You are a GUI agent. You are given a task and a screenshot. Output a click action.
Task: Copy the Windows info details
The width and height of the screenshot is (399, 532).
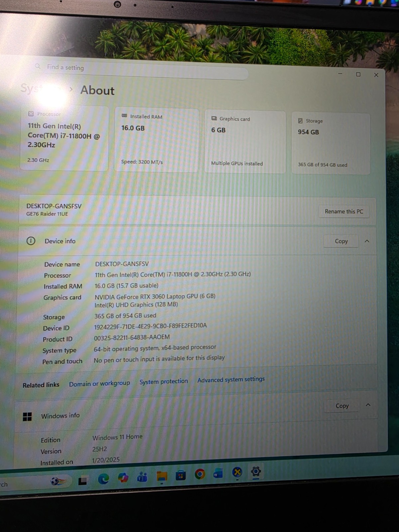pyautogui.click(x=342, y=406)
